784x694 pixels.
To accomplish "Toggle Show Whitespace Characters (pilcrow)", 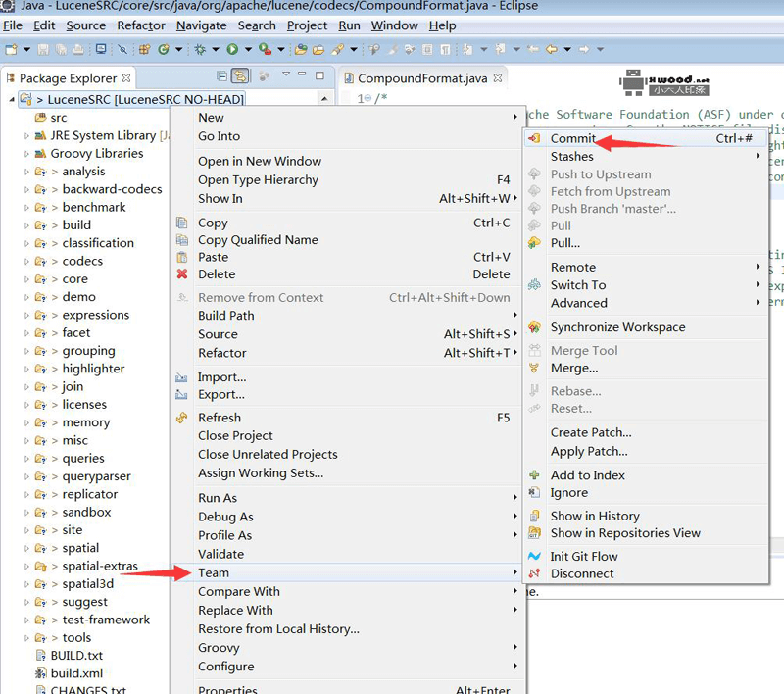I will click(x=445, y=49).
